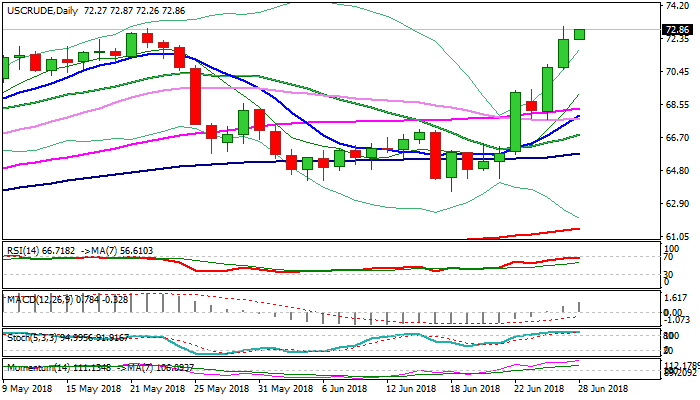Click the USCRUDE,Daily chart title

(x=38, y=9)
